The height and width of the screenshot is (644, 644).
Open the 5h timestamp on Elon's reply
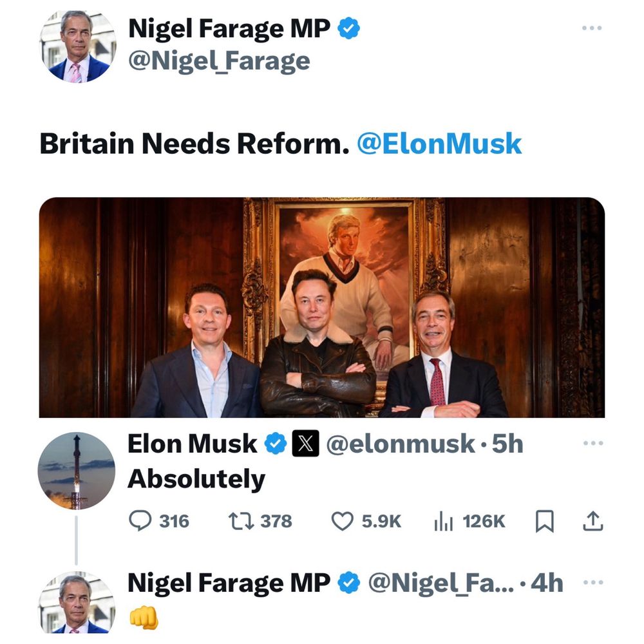tap(507, 444)
